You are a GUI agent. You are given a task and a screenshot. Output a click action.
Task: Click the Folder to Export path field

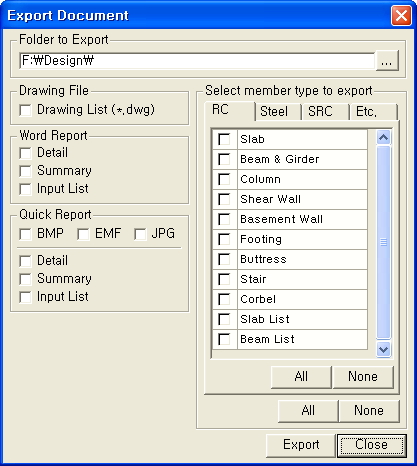(197, 61)
